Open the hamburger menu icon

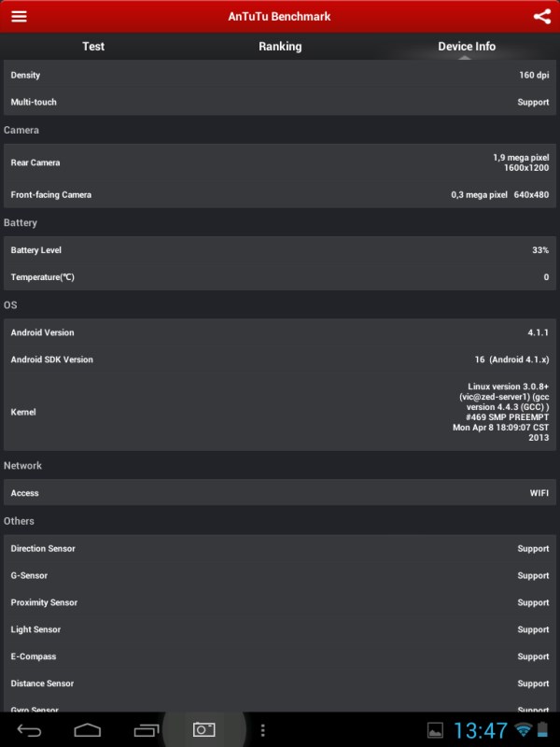click(x=19, y=16)
